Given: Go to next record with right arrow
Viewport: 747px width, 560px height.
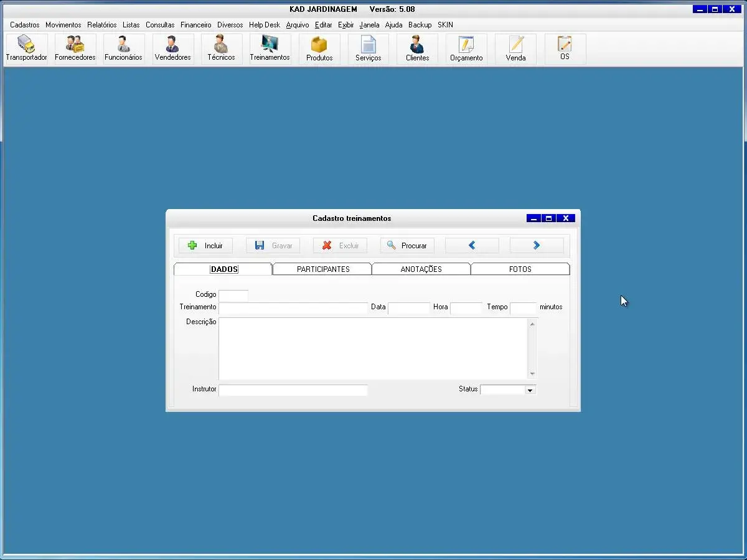Looking at the screenshot, I should click(x=536, y=246).
